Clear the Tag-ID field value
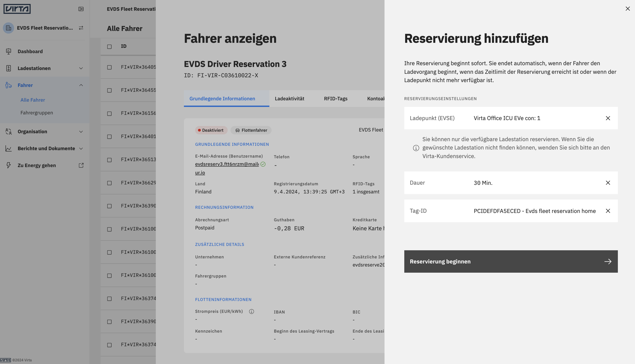The height and width of the screenshot is (364, 635). 608,211
